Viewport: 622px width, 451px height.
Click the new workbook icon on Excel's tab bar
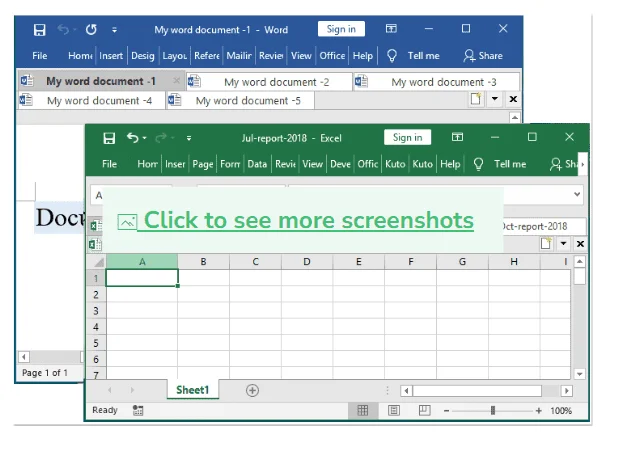[x=546, y=243]
